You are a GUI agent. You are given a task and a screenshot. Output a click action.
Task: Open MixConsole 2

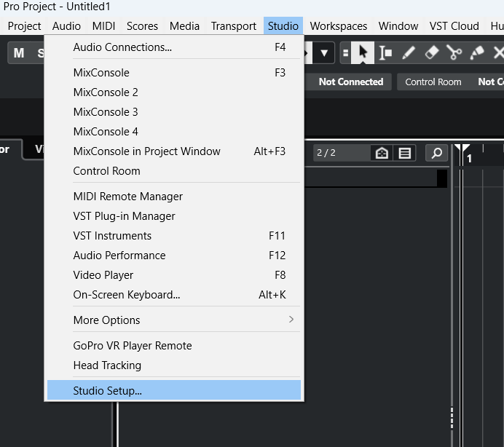pos(174,92)
